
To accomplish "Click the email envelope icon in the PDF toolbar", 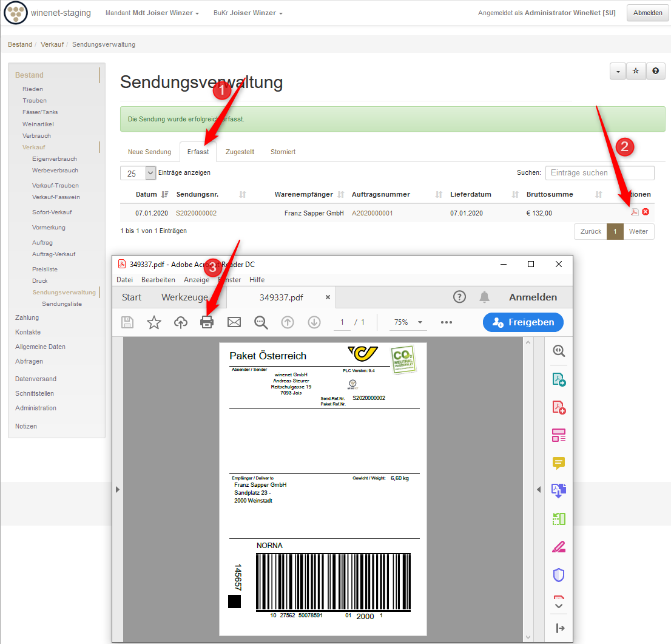I will (x=234, y=322).
